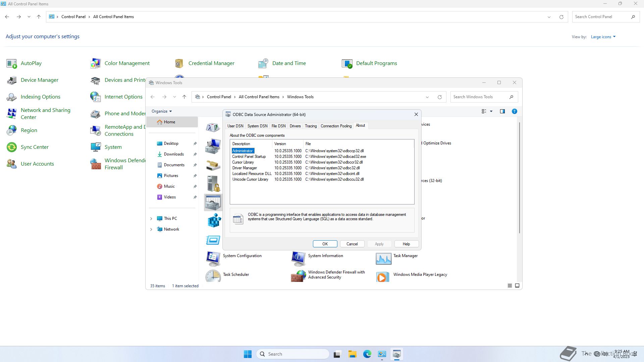This screenshot has height=362, width=644.
Task: Switch to the Drivers tab
Action: coord(295,126)
